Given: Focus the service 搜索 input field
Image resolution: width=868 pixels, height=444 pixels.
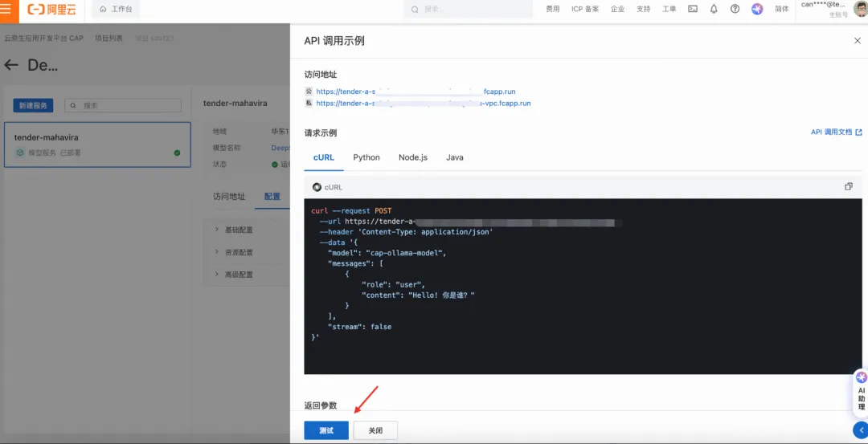Looking at the screenshot, I should tap(123, 106).
